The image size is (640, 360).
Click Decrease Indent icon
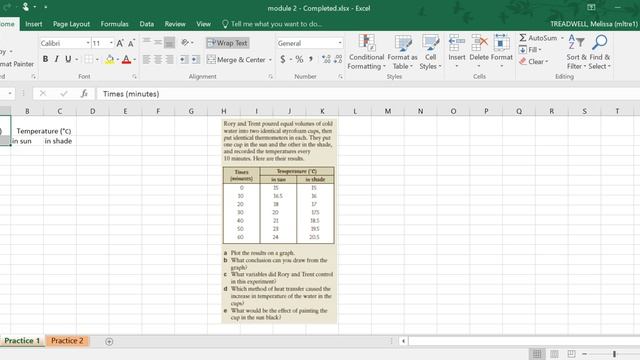coord(184,60)
